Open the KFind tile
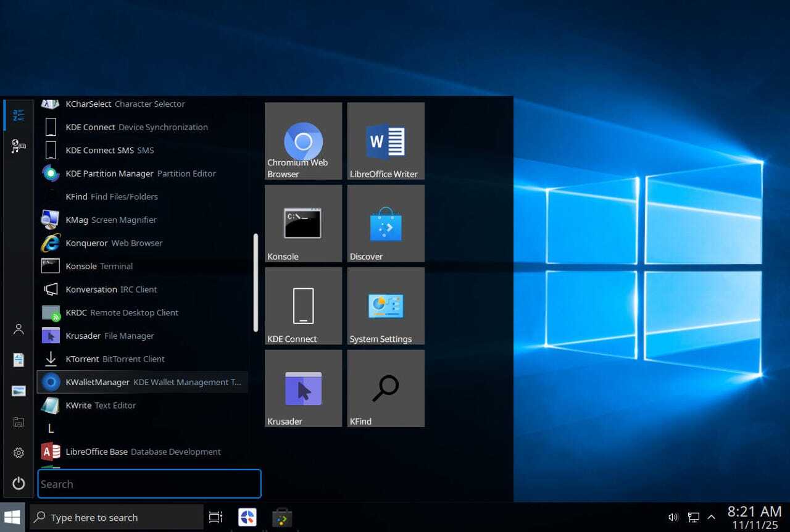 click(386, 388)
